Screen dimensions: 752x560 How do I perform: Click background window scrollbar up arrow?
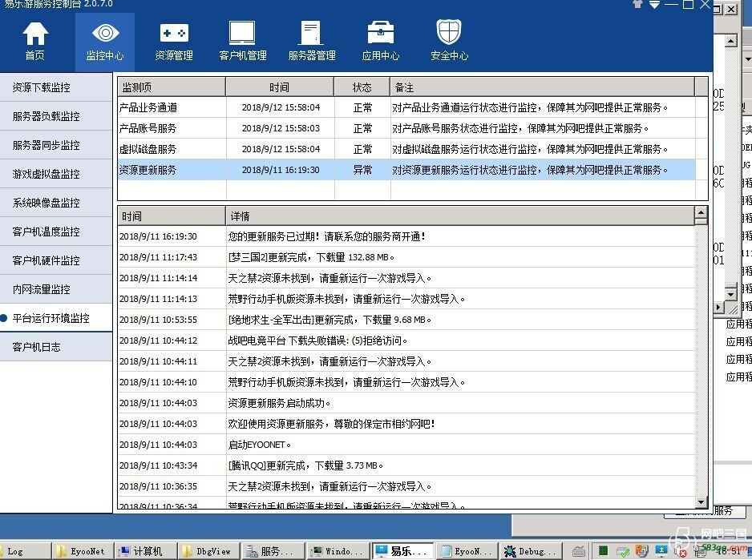(730, 41)
